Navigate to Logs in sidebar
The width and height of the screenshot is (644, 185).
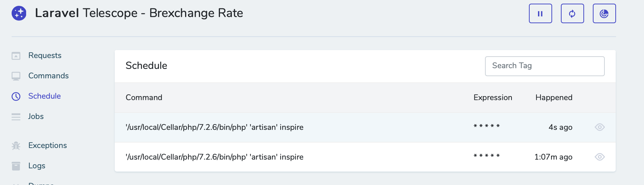tap(37, 166)
